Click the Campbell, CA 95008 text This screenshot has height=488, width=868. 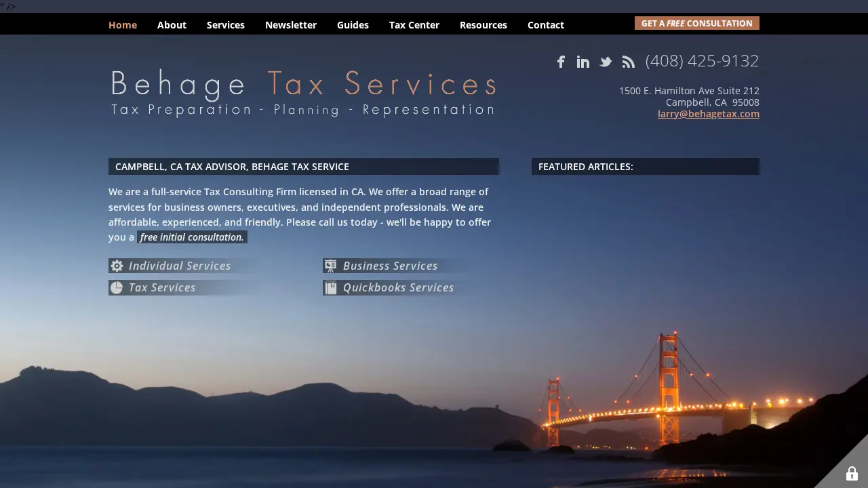pos(713,102)
